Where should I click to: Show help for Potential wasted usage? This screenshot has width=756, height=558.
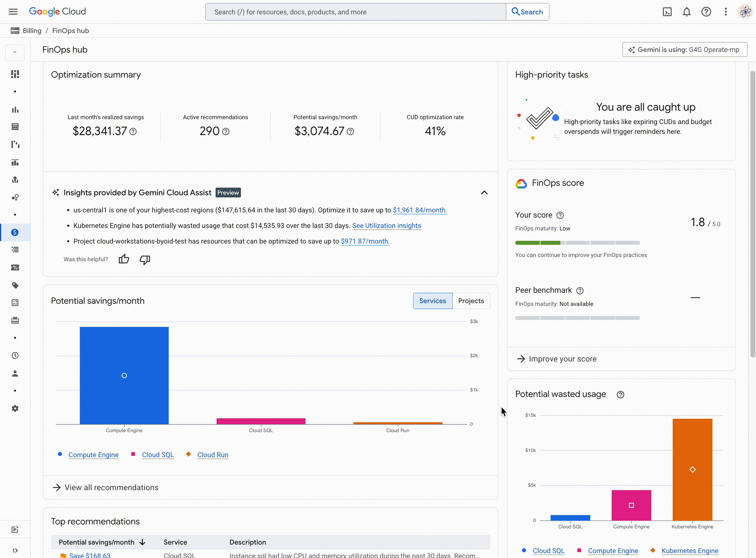[620, 395]
